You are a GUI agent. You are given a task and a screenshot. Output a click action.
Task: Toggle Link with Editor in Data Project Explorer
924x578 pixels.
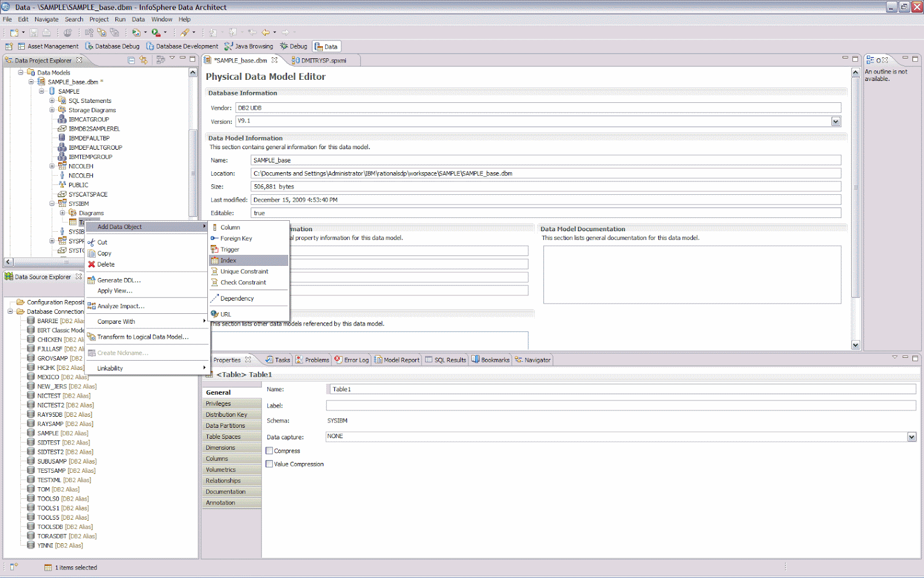(x=144, y=60)
